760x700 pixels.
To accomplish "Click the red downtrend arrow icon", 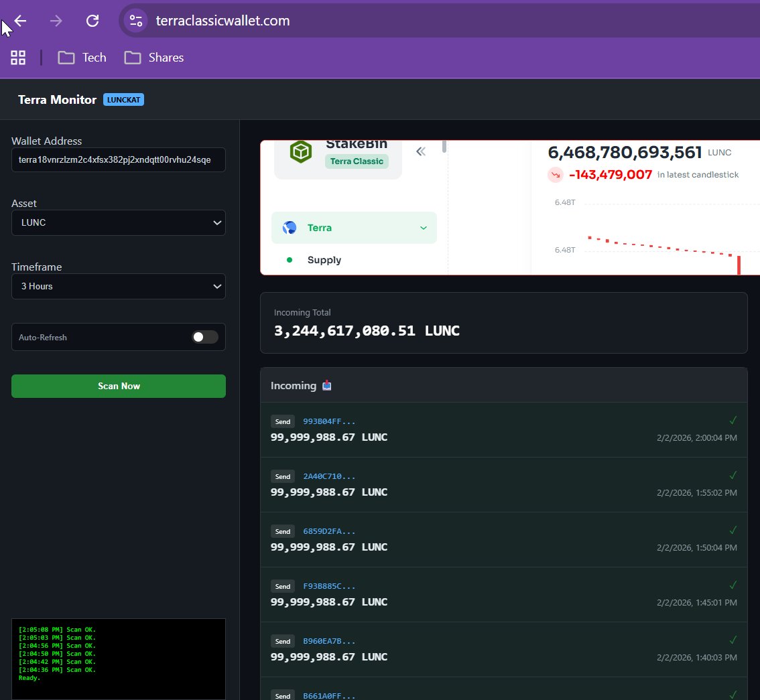I will click(x=556, y=175).
